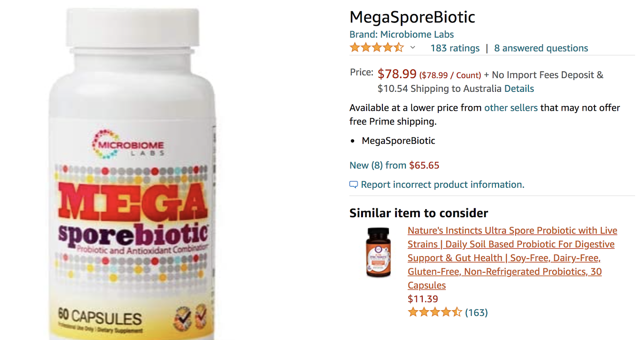Open Nature's Instincts Ultra Spore Probiotic link
The image size is (644, 340).
click(512, 258)
